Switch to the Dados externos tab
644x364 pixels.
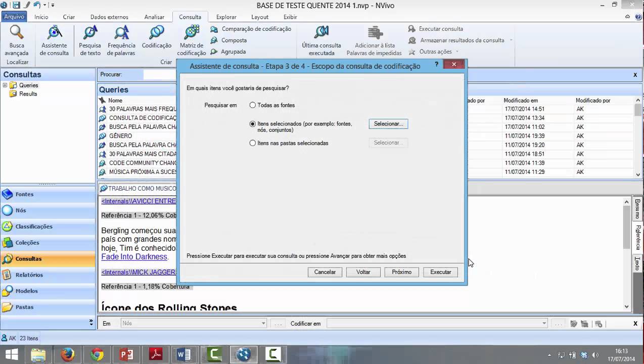[x=109, y=17]
